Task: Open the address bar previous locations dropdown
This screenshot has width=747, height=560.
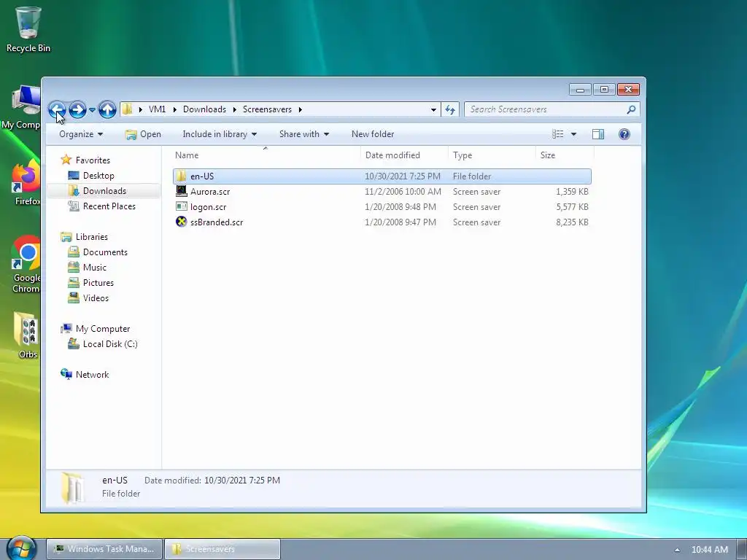Action: point(433,109)
